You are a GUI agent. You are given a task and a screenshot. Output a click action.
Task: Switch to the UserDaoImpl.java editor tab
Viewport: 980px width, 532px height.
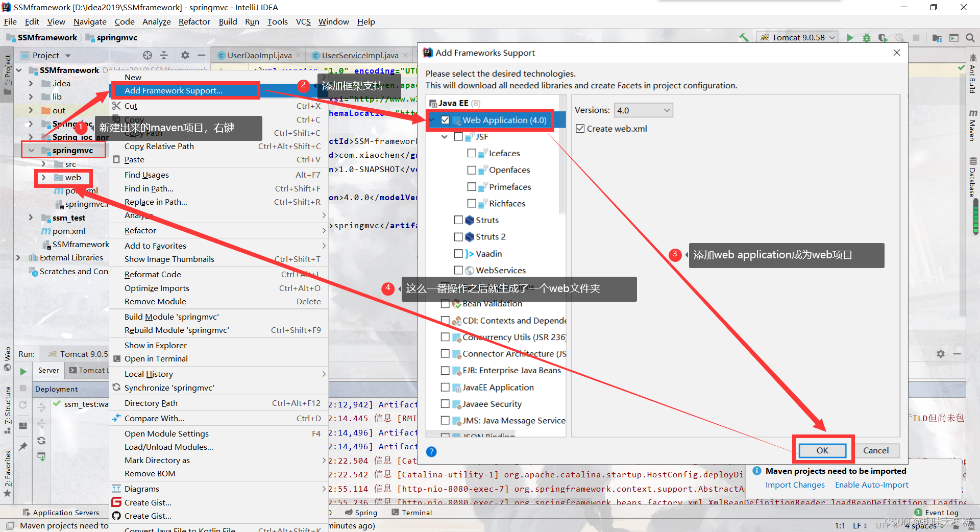259,55
